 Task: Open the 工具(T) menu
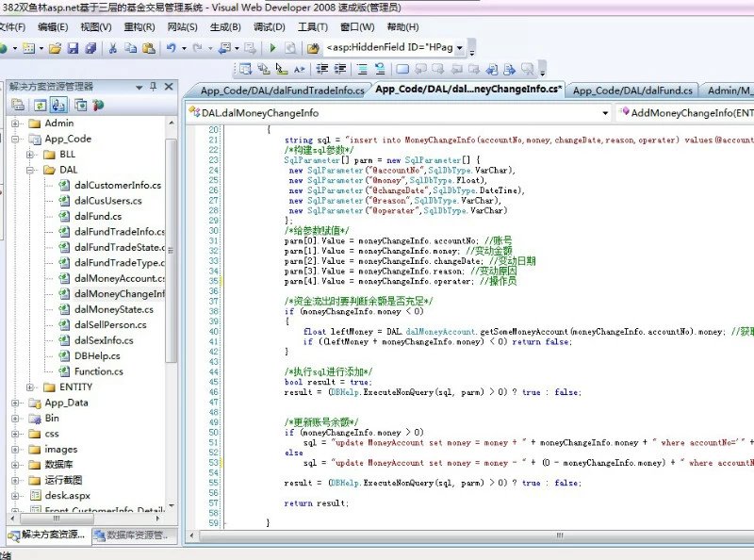coord(313,27)
